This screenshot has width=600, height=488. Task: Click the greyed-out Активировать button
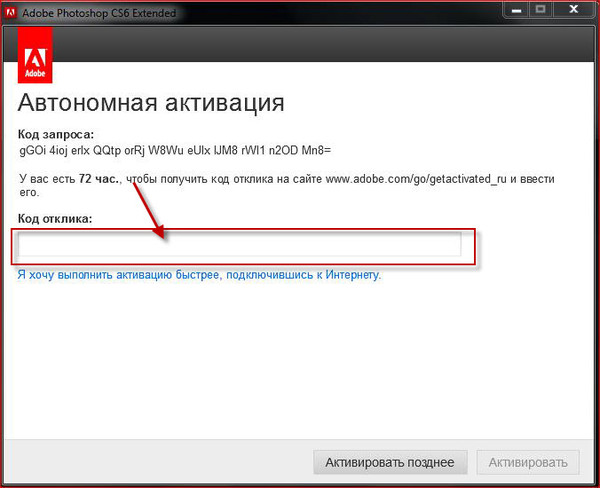528,462
